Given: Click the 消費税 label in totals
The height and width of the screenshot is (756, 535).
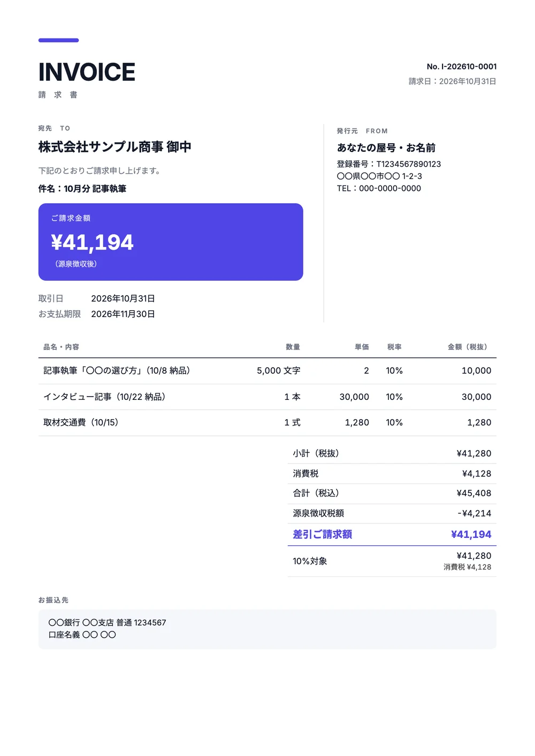Looking at the screenshot, I should [x=305, y=474].
